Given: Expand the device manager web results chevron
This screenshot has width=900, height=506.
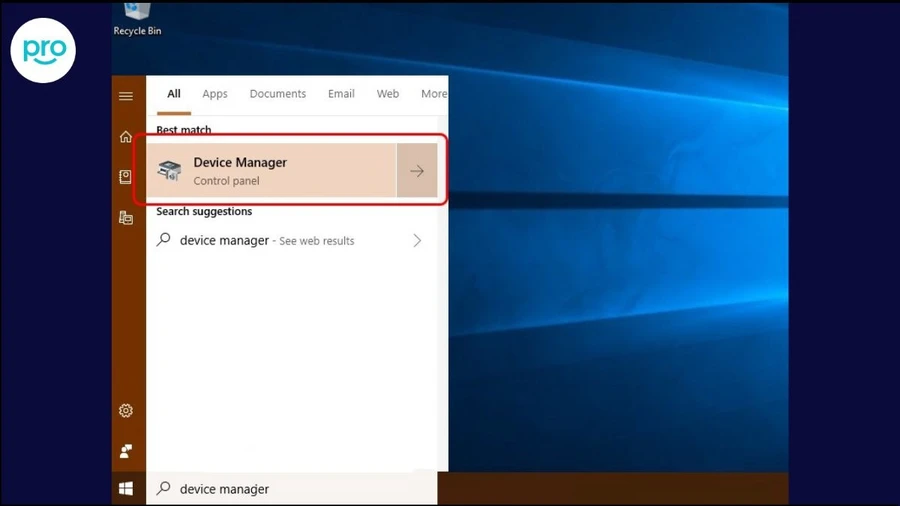Looking at the screenshot, I should pos(417,240).
